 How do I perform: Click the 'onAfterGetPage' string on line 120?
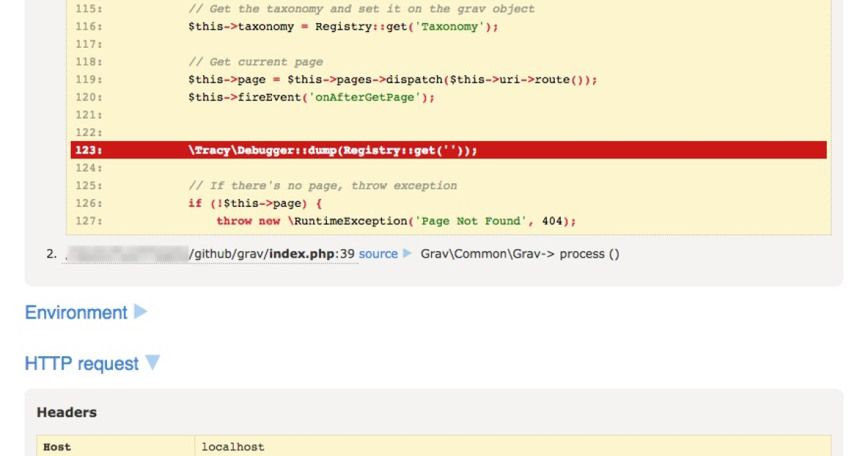(x=365, y=97)
